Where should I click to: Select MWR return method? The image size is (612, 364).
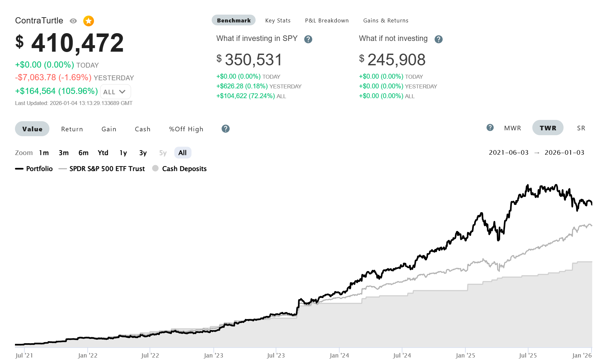click(512, 128)
